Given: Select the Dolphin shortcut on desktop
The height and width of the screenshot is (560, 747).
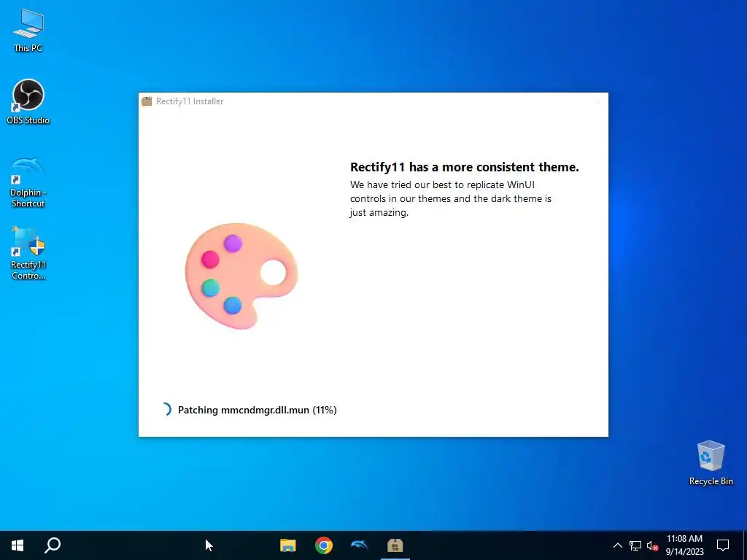Looking at the screenshot, I should click(28, 182).
